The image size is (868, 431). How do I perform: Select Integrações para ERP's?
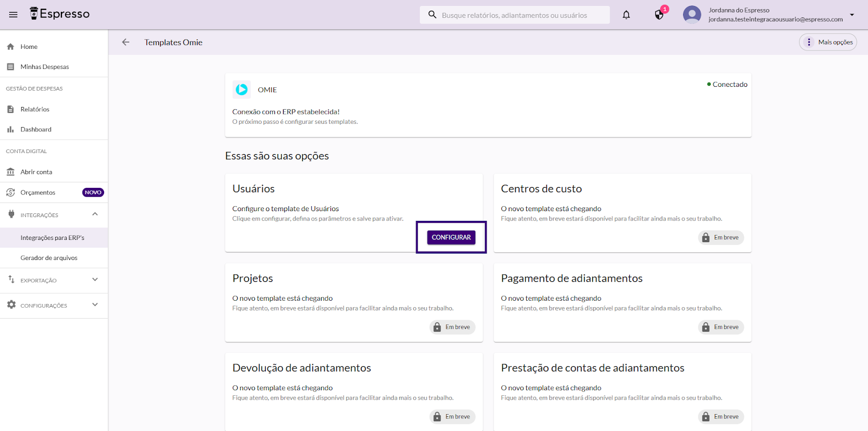[x=54, y=238]
